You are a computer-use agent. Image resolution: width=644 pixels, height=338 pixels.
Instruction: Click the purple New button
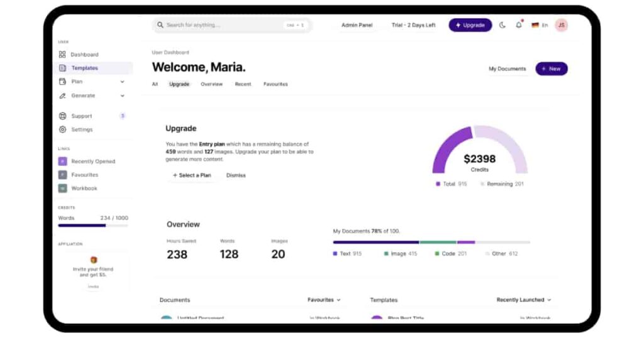[551, 68]
